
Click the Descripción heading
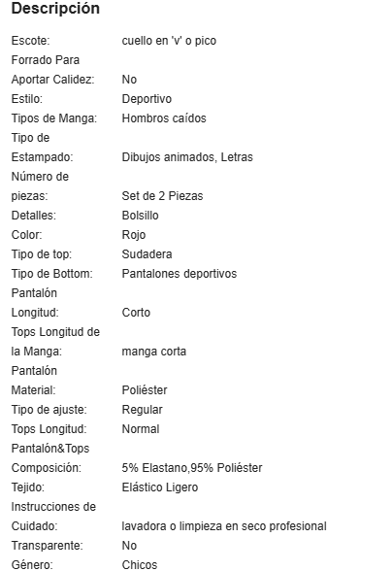55,9
